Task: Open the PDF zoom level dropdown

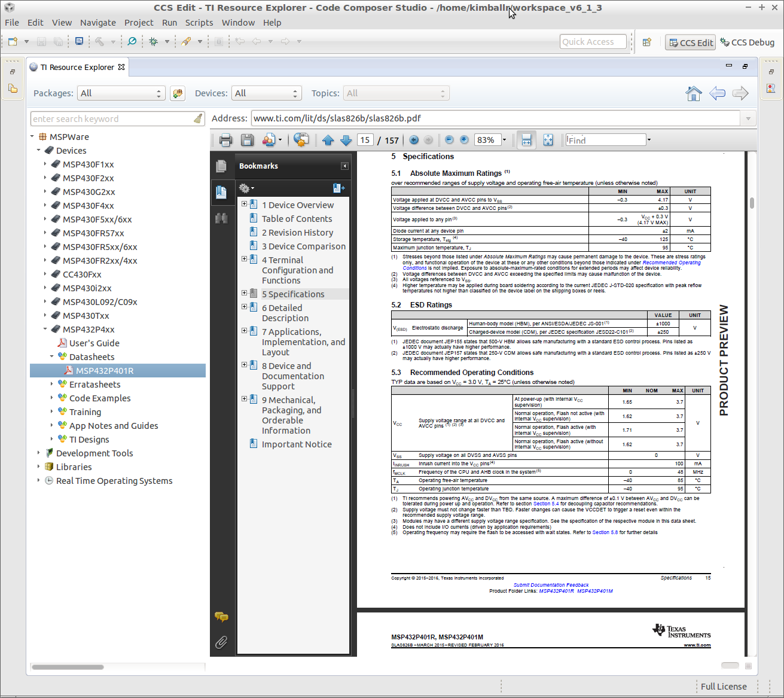Action: tap(504, 140)
